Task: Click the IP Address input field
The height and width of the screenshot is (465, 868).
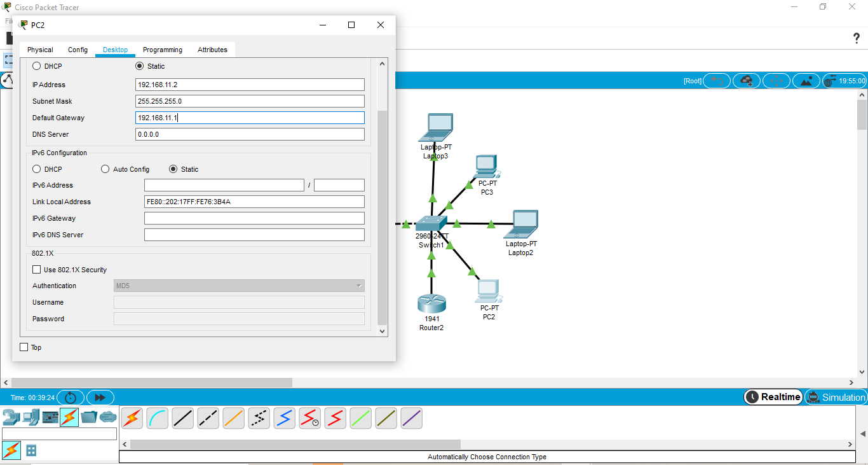Action: [250, 85]
